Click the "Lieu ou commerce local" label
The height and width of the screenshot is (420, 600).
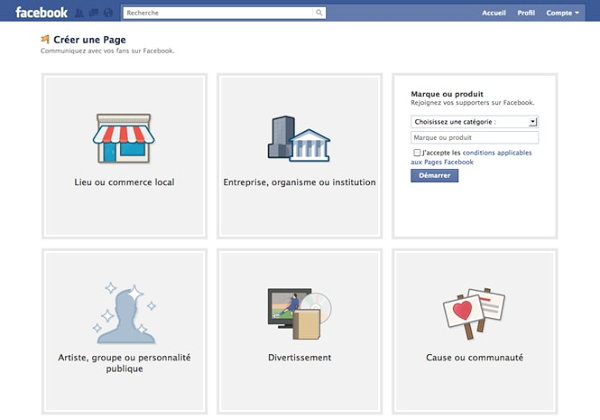click(x=124, y=183)
